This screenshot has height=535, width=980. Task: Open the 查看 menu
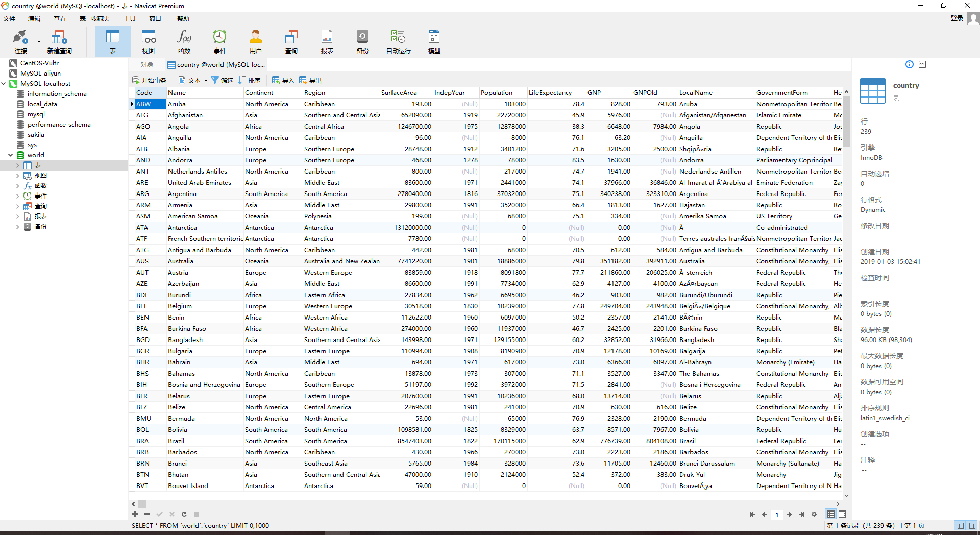coord(60,19)
